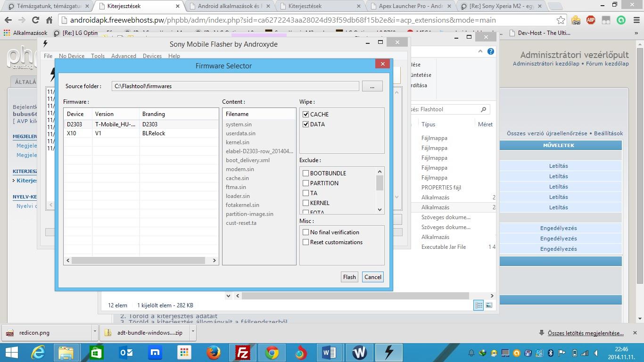Uncheck the CACHE wipe checkbox
Viewport: 644px width, 362px height.
306,115
